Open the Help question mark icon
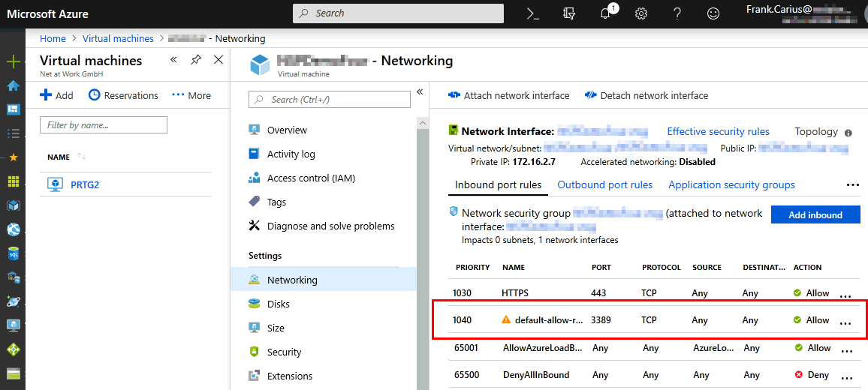The height and width of the screenshot is (390, 868). 677,13
